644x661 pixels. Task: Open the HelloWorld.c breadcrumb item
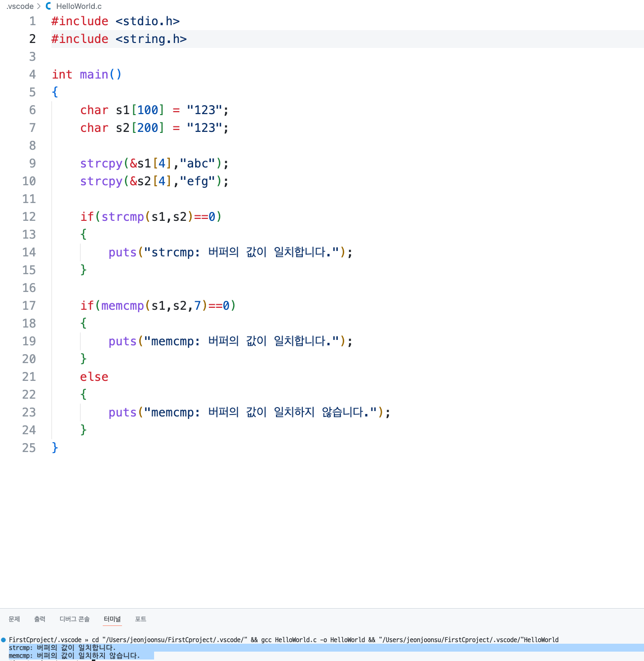[79, 6]
